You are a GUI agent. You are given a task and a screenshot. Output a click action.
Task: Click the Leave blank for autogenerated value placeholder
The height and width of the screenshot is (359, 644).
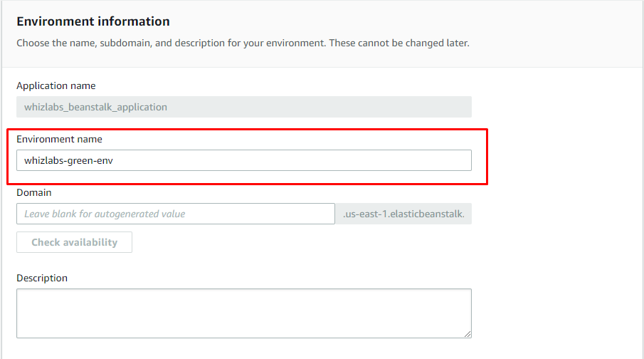105,214
